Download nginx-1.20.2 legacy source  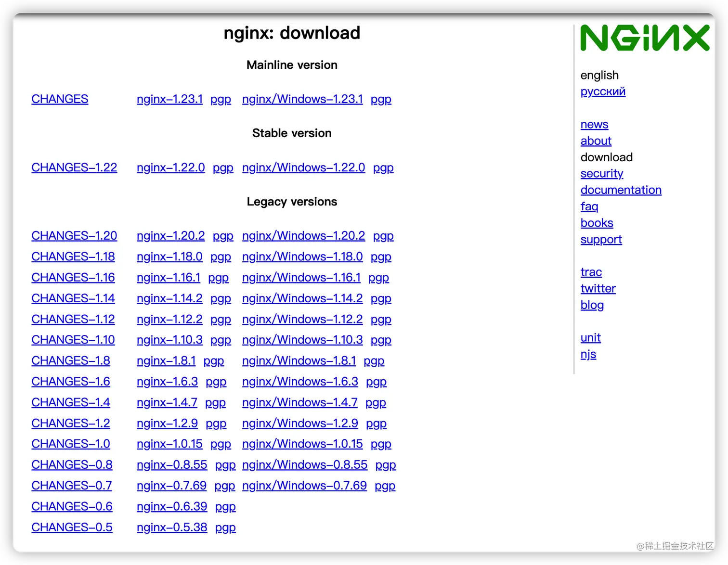point(171,236)
